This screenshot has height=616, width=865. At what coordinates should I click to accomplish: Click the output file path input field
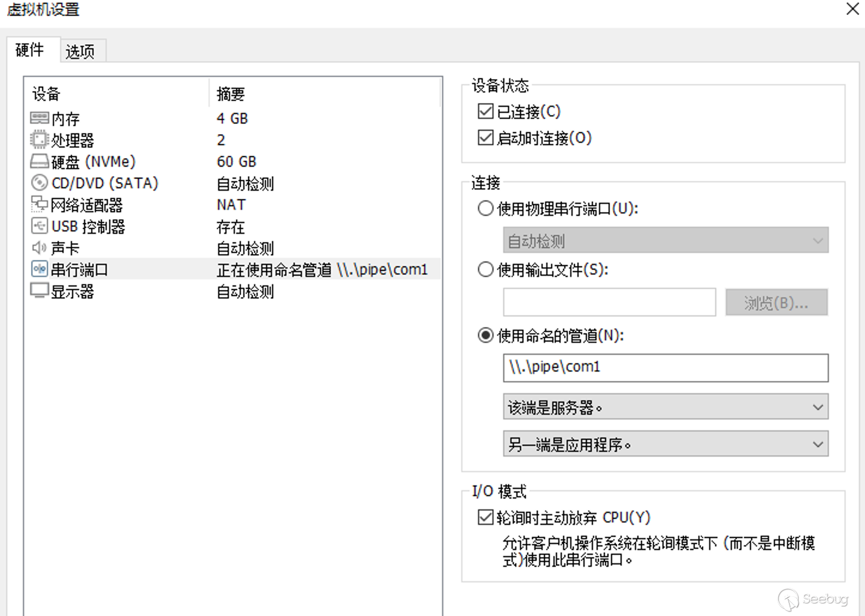pyautogui.click(x=609, y=302)
